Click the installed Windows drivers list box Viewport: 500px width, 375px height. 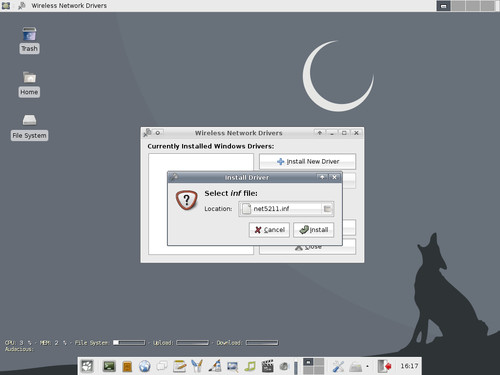click(201, 204)
